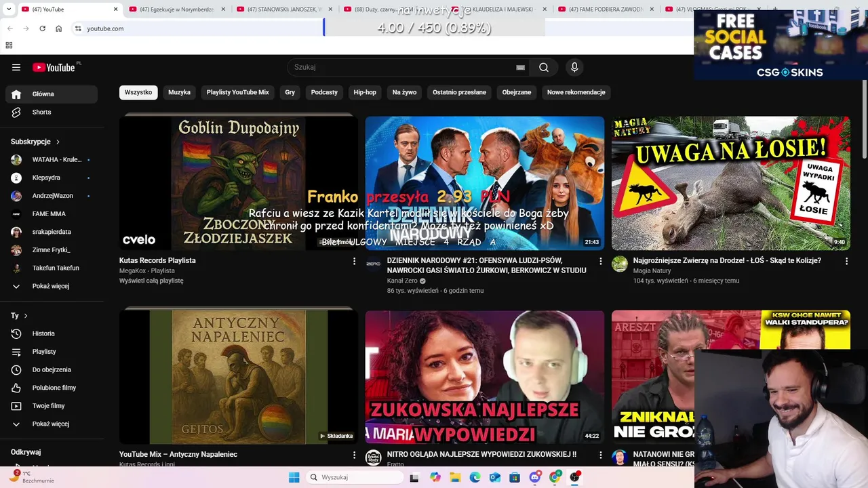This screenshot has height=488, width=868.
Task: Open Discord from the taskbar
Action: (535, 477)
